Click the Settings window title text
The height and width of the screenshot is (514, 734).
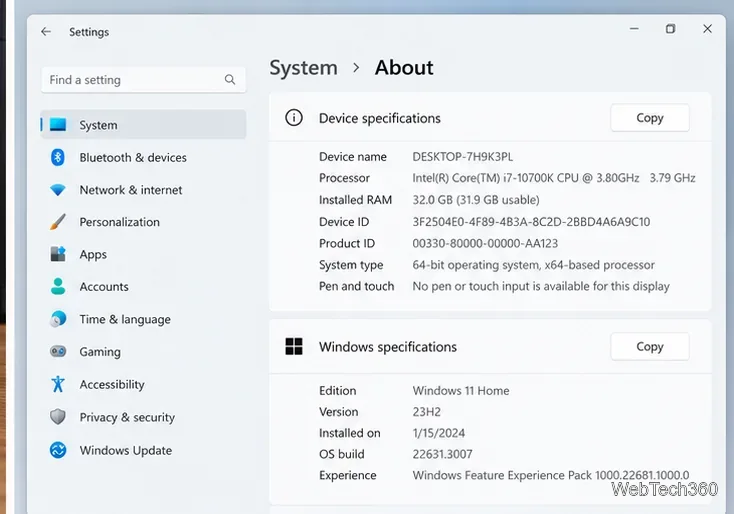coord(89,32)
